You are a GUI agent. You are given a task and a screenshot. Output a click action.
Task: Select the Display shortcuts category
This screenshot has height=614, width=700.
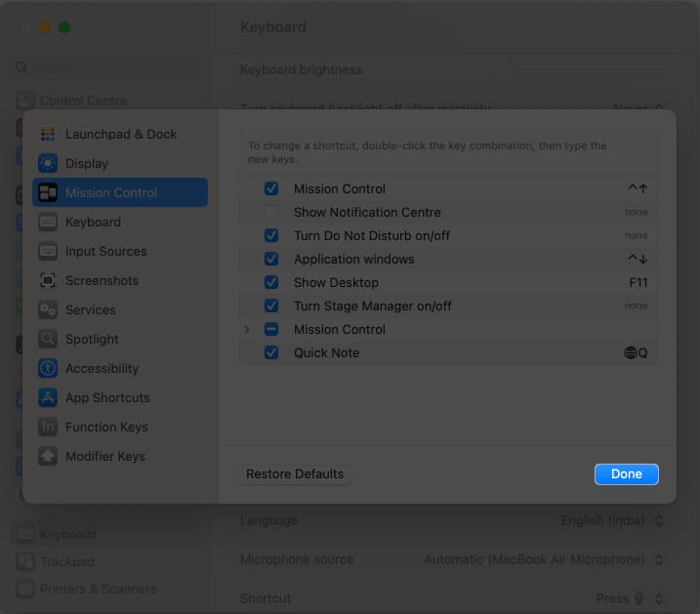click(120, 163)
